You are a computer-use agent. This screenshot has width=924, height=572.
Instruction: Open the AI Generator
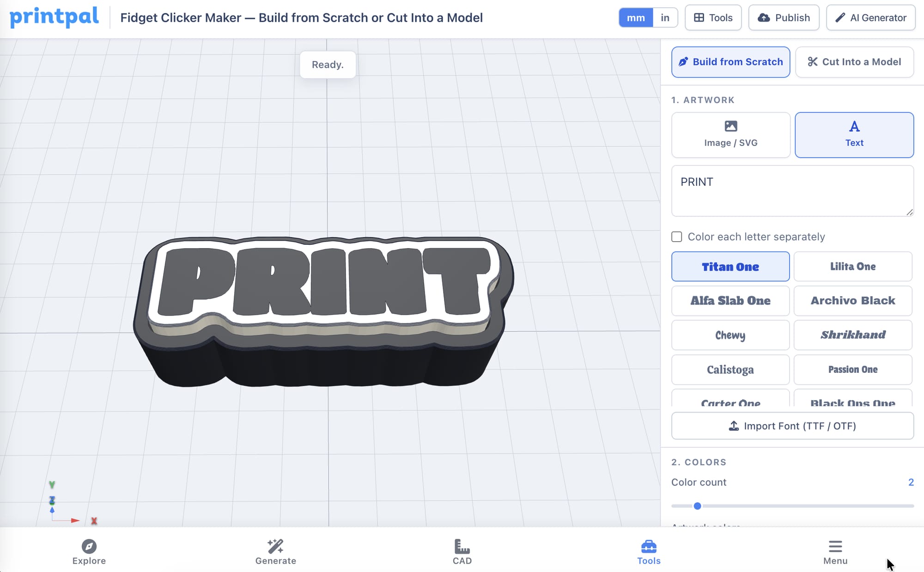pyautogui.click(x=870, y=18)
